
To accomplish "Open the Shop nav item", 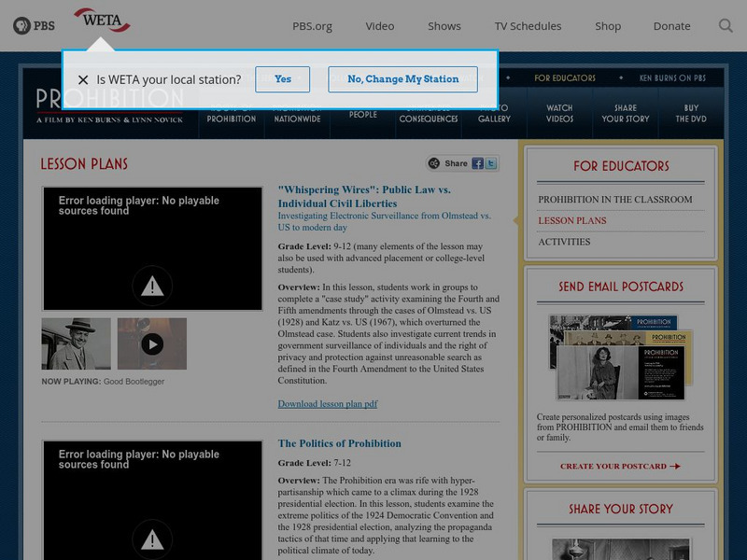I will [x=608, y=26].
